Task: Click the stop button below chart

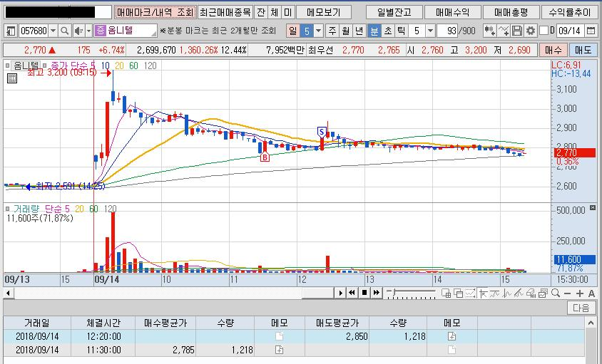Action: 364,293
